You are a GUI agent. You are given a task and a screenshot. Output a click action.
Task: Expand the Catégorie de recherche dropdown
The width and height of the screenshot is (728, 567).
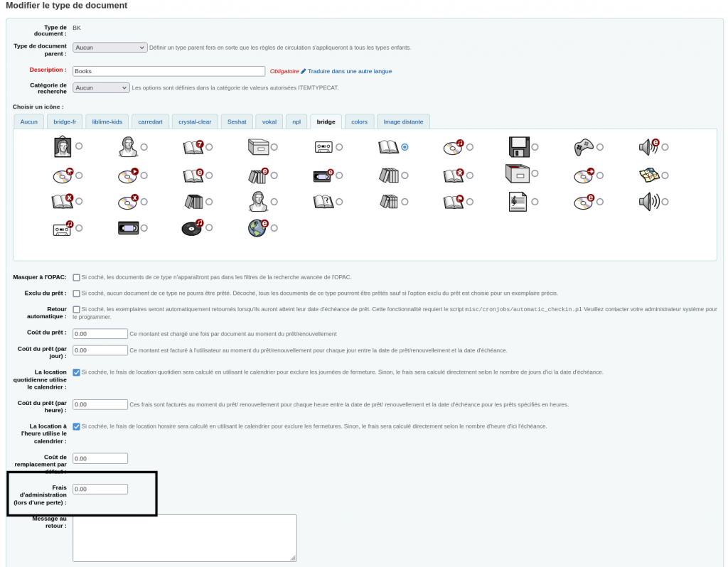(x=101, y=88)
